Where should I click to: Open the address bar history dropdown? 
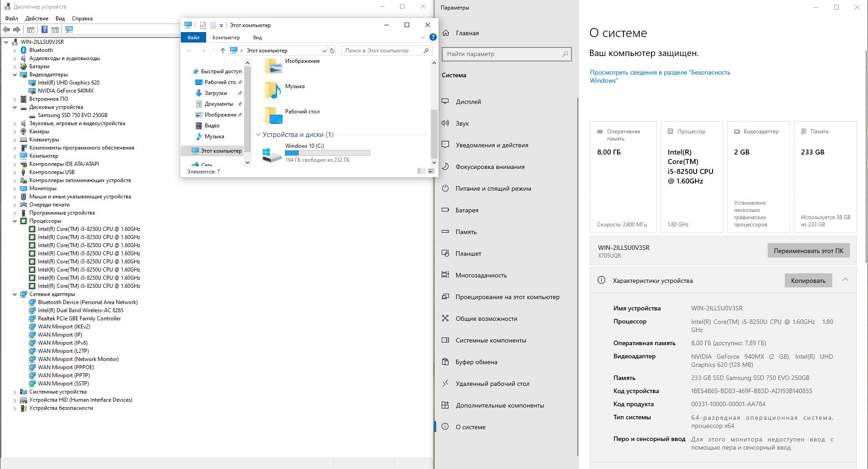pos(324,51)
